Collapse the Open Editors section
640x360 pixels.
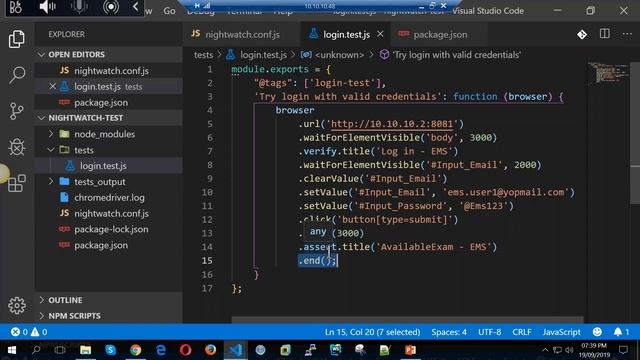(x=109, y=54)
